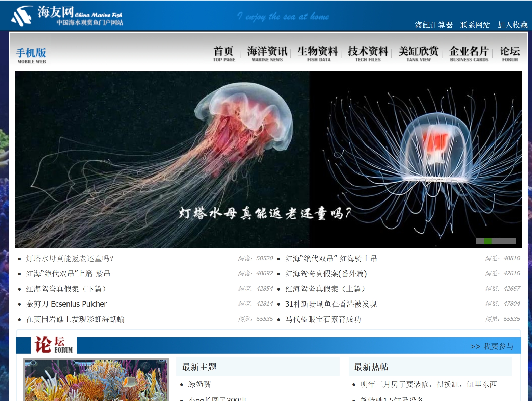Open article 红海鸳鸯真假案(番外篇)

tap(326, 274)
